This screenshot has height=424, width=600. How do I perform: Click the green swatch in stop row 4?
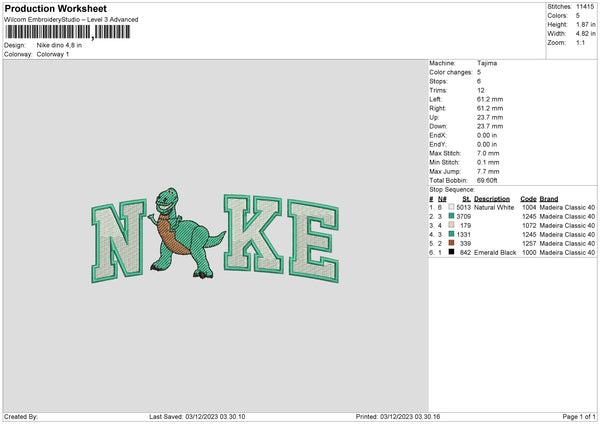point(451,234)
